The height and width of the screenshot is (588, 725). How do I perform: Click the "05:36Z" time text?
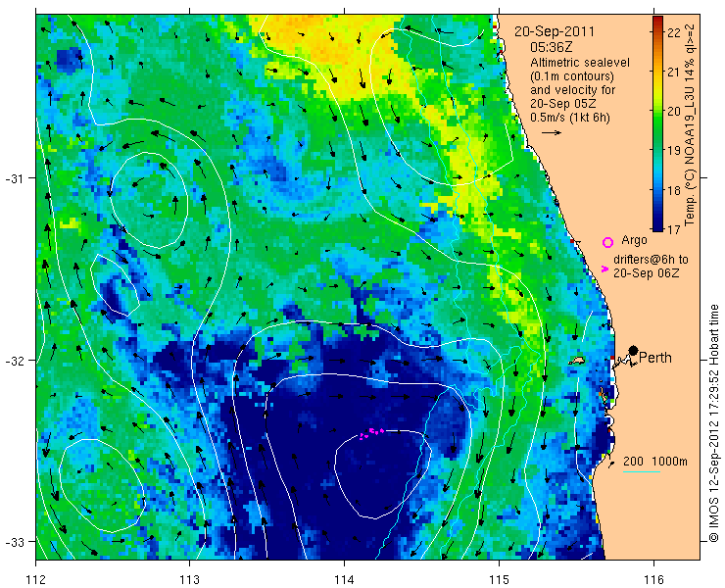click(552, 48)
